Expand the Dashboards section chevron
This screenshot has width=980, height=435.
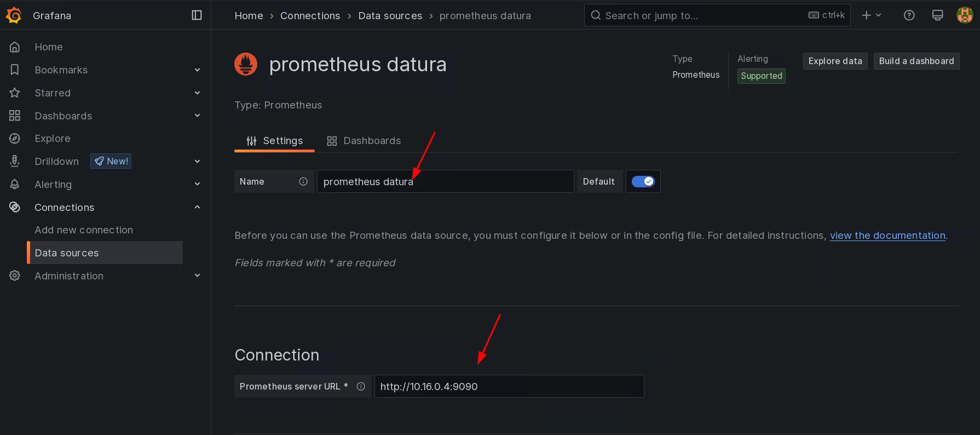[197, 116]
